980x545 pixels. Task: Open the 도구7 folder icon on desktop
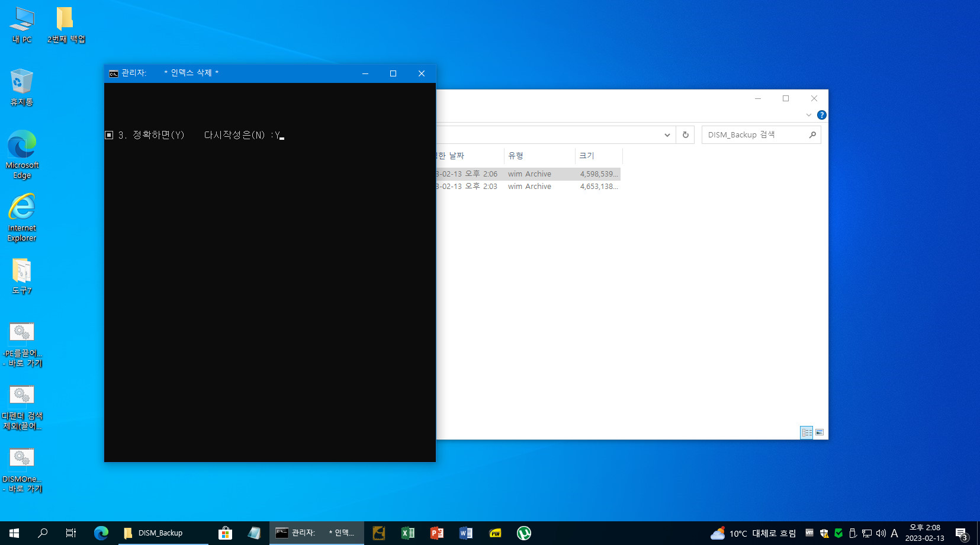coord(21,276)
